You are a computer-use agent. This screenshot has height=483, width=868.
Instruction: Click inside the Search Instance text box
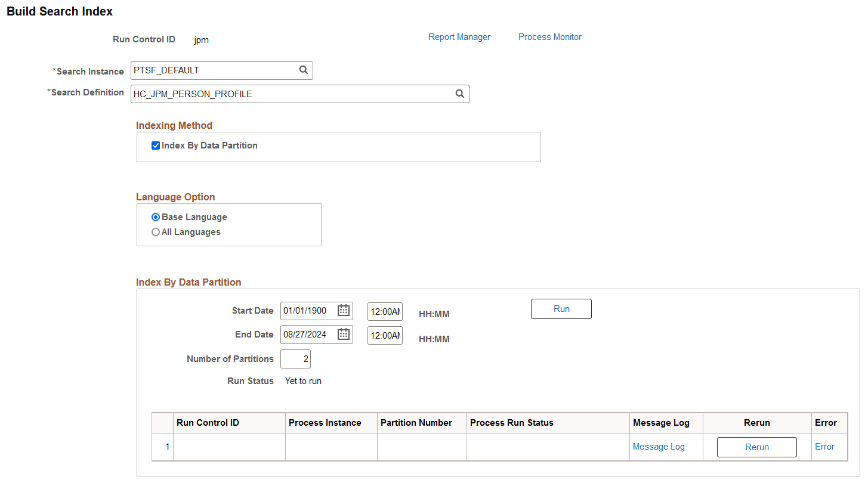pyautogui.click(x=215, y=70)
